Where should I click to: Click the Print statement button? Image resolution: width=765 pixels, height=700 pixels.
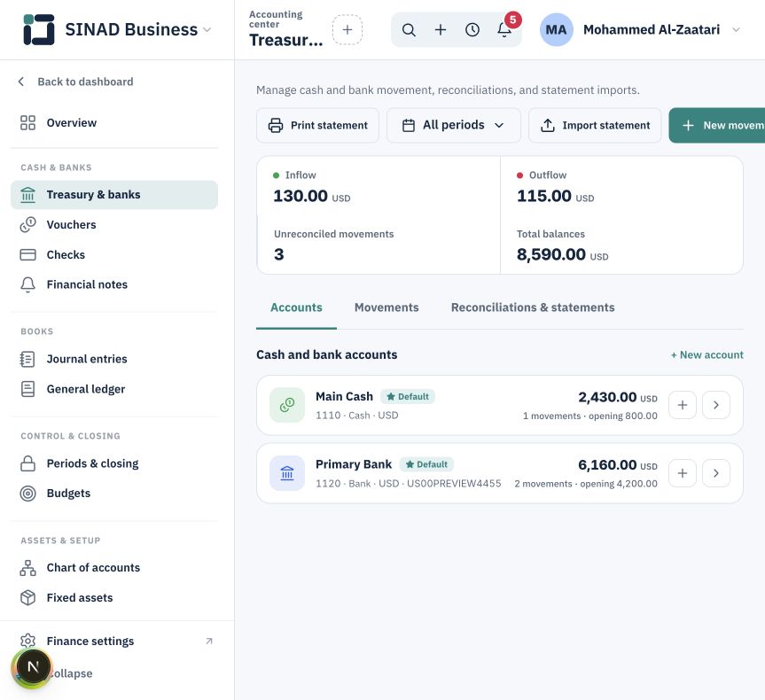click(x=317, y=125)
